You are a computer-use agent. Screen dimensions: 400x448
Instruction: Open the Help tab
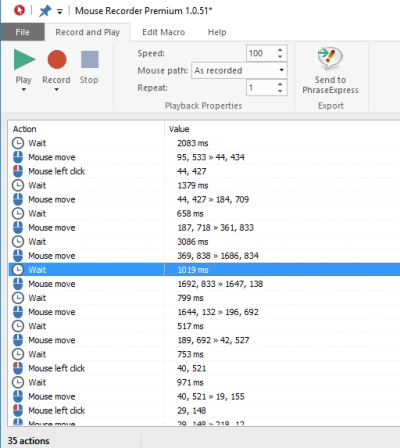[217, 32]
